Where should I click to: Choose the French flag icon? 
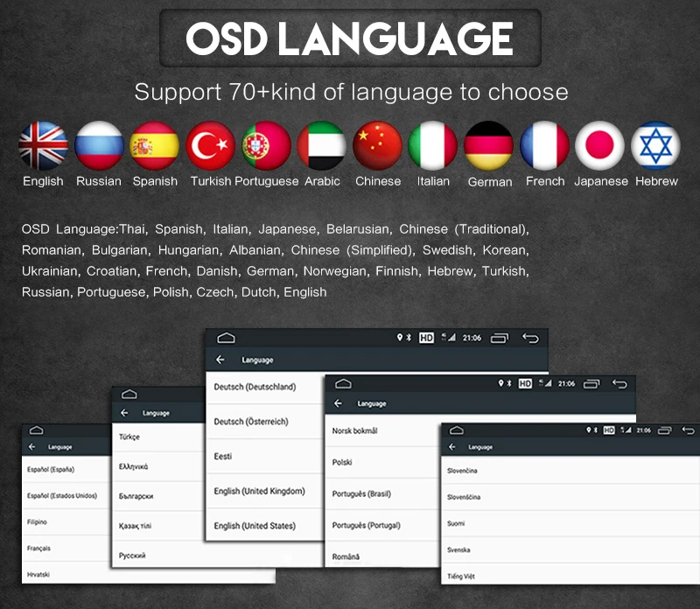(544, 145)
